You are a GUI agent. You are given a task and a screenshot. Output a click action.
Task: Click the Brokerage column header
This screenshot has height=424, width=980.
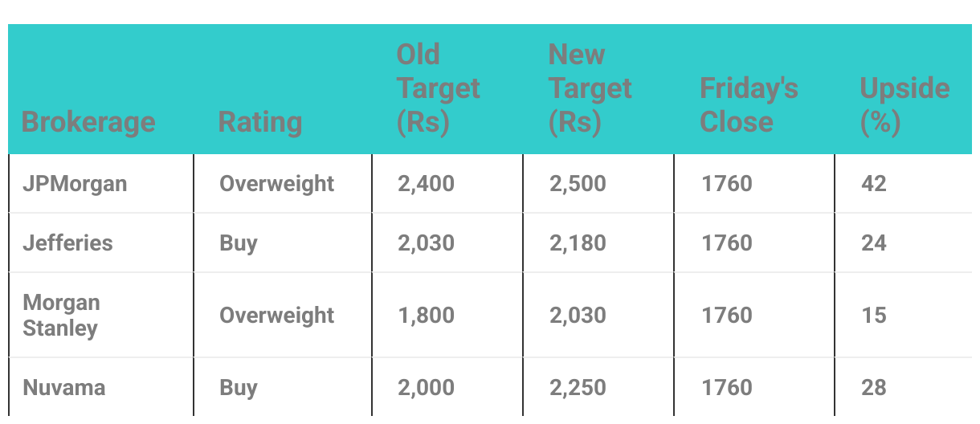[x=88, y=122]
